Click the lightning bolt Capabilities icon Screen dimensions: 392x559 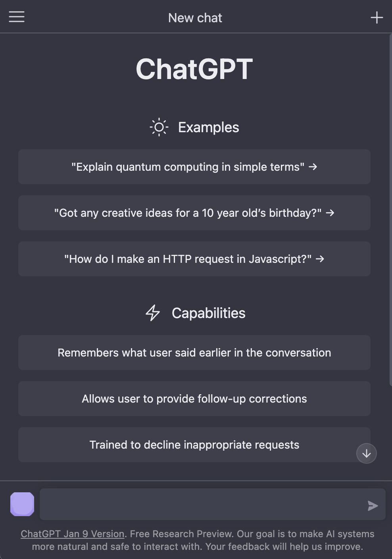153,313
